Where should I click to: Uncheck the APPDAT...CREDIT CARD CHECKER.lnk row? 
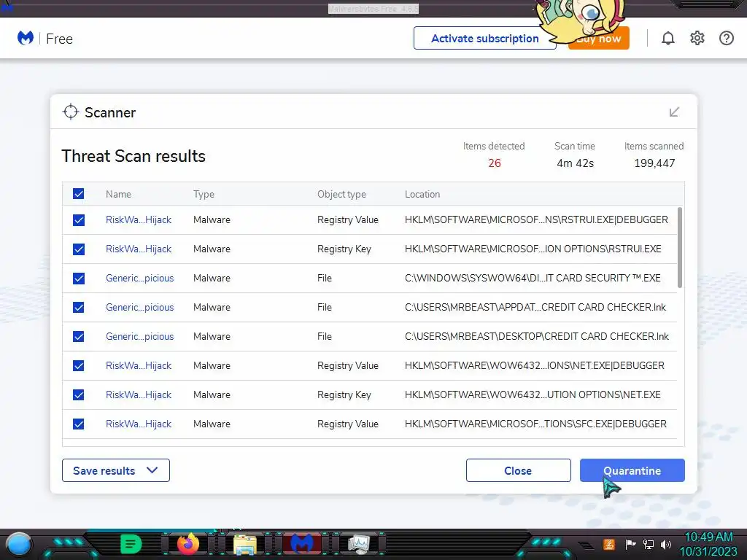tap(79, 307)
